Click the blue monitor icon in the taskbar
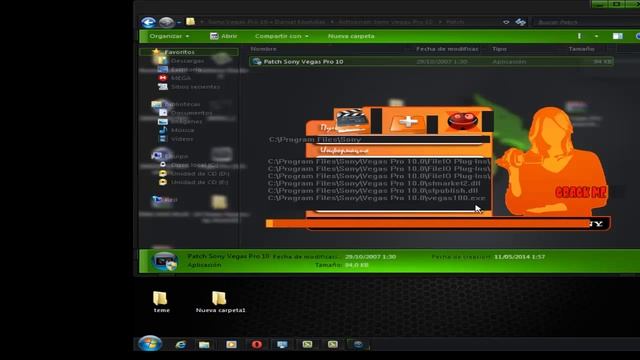Screen dimensions: 640x360 tap(282, 344)
